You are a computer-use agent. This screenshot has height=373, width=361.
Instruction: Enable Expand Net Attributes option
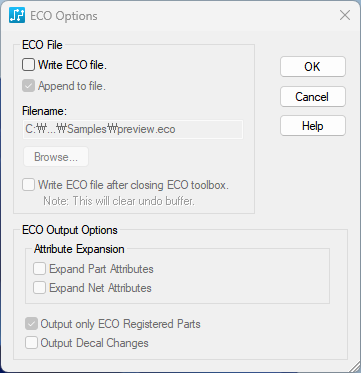(x=39, y=288)
